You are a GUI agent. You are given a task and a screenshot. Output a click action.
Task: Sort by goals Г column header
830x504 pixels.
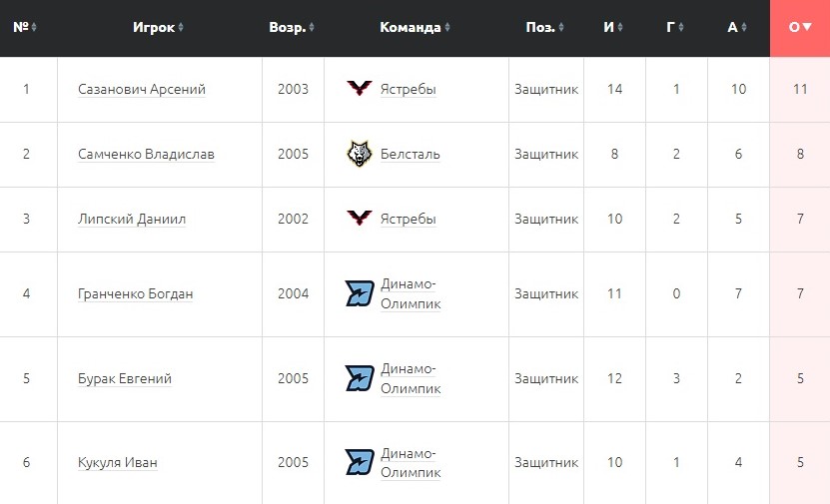676,28
